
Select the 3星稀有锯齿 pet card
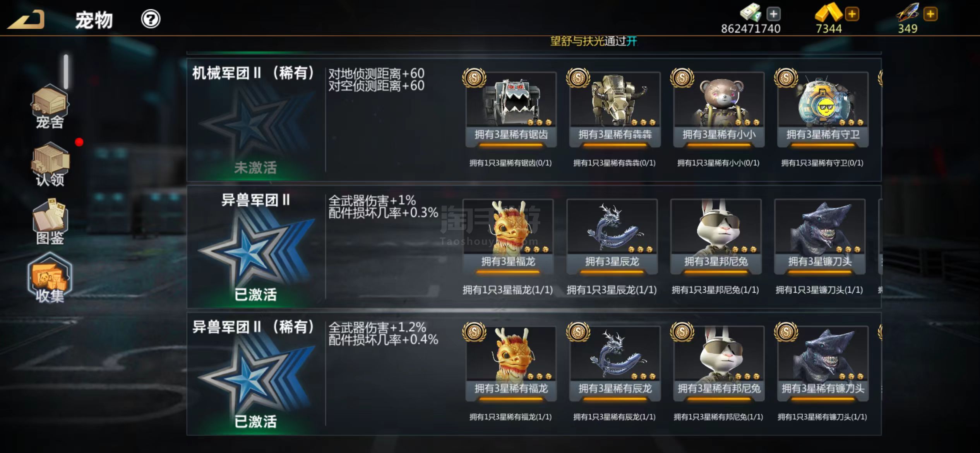511,109
